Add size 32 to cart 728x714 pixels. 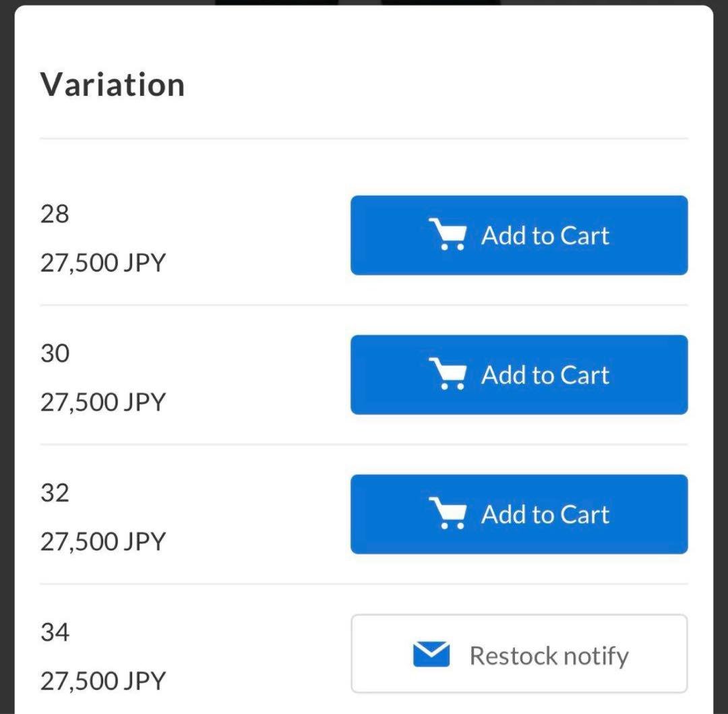(x=519, y=514)
